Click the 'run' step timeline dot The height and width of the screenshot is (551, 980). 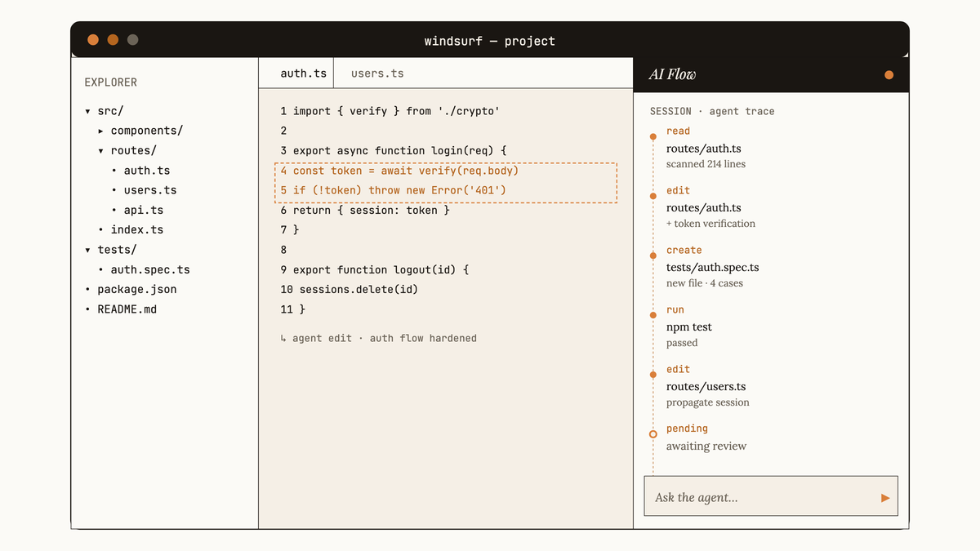pos(653,315)
